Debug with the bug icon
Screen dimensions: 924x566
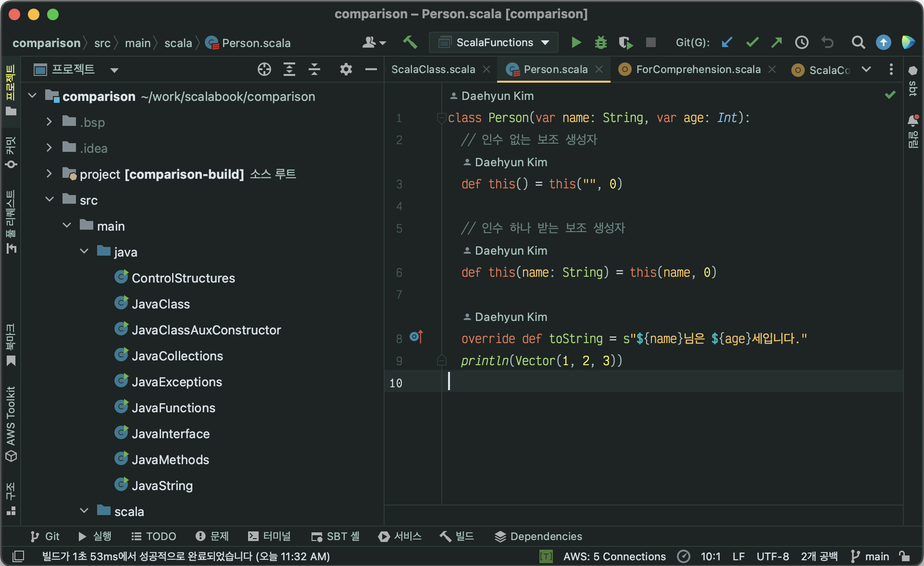coord(600,43)
